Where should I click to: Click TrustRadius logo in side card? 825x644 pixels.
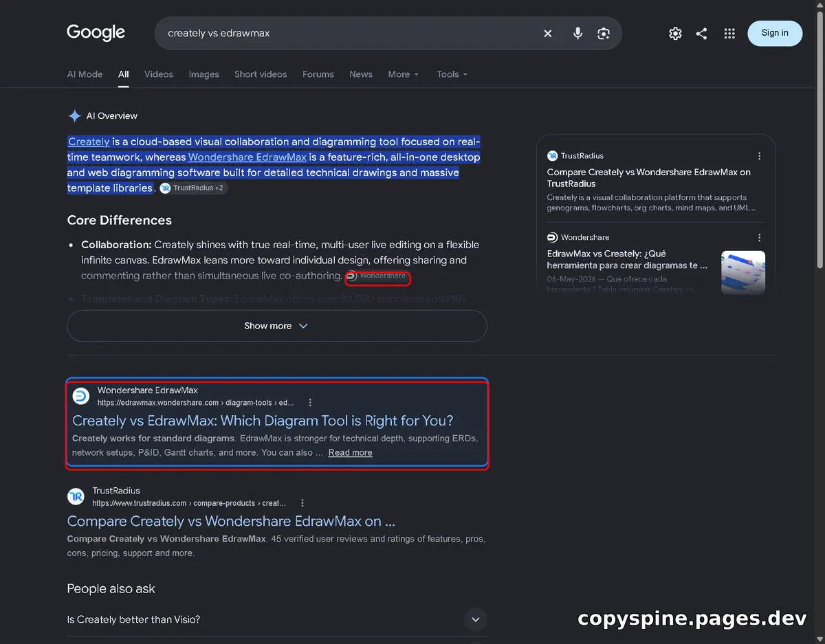click(552, 156)
